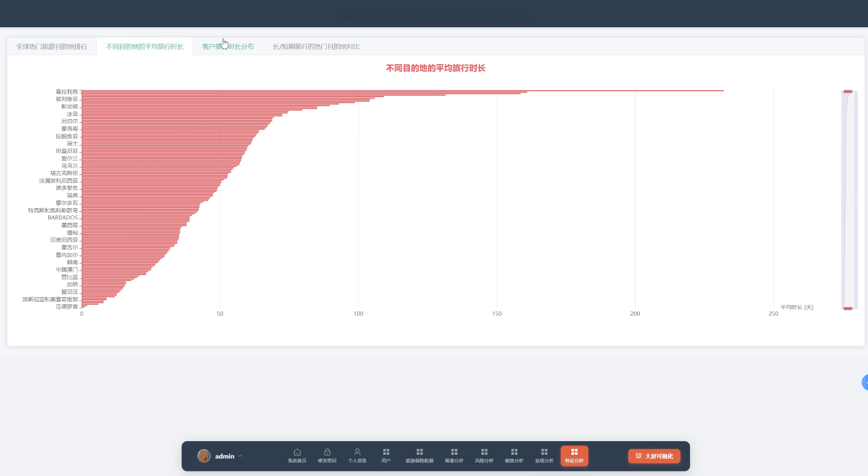Click the 印度尼西亚 axis label
The height and width of the screenshot is (476, 868).
[x=64, y=240]
